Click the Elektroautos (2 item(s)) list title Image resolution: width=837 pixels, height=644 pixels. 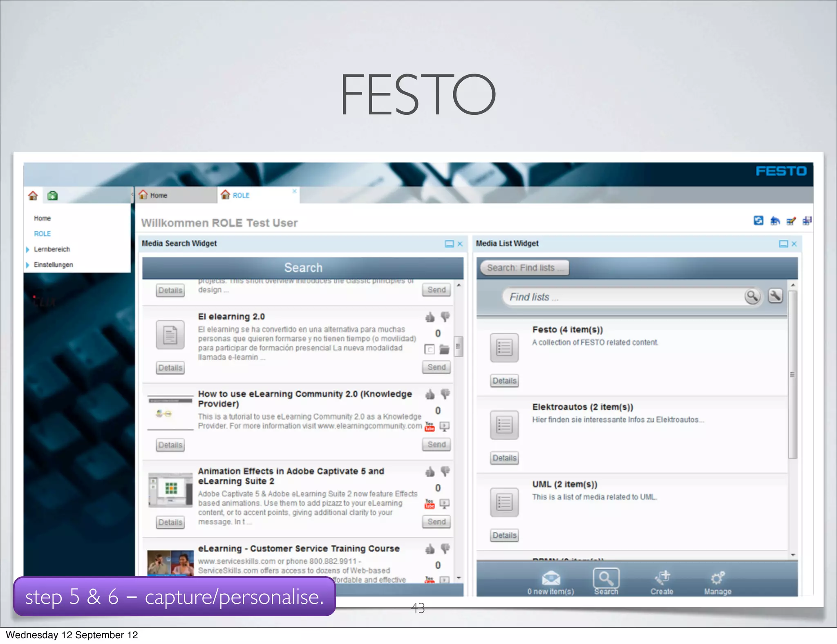(582, 407)
